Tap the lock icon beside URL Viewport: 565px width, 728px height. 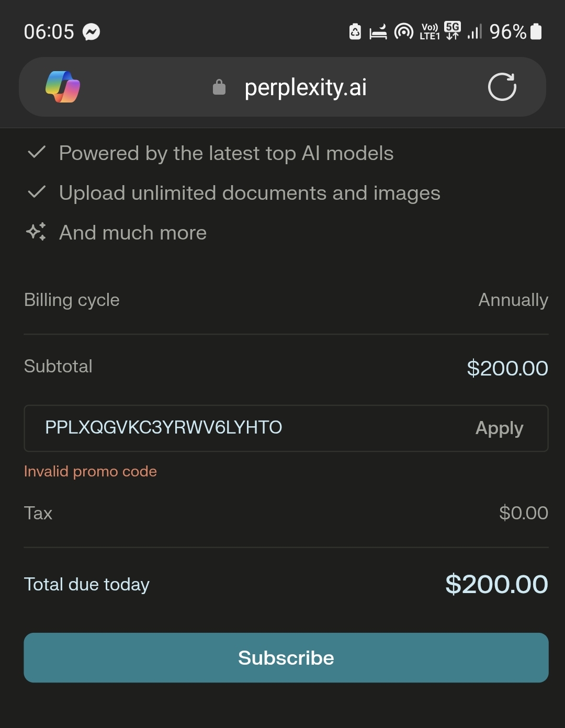219,87
